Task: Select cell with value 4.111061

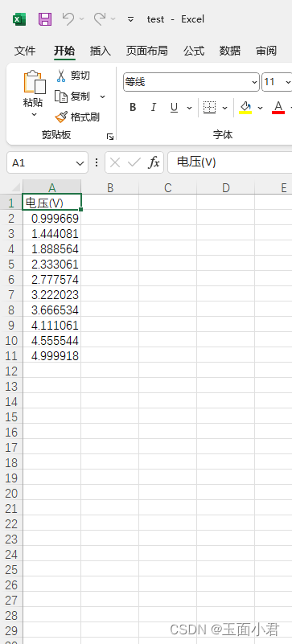Action: coord(51,326)
